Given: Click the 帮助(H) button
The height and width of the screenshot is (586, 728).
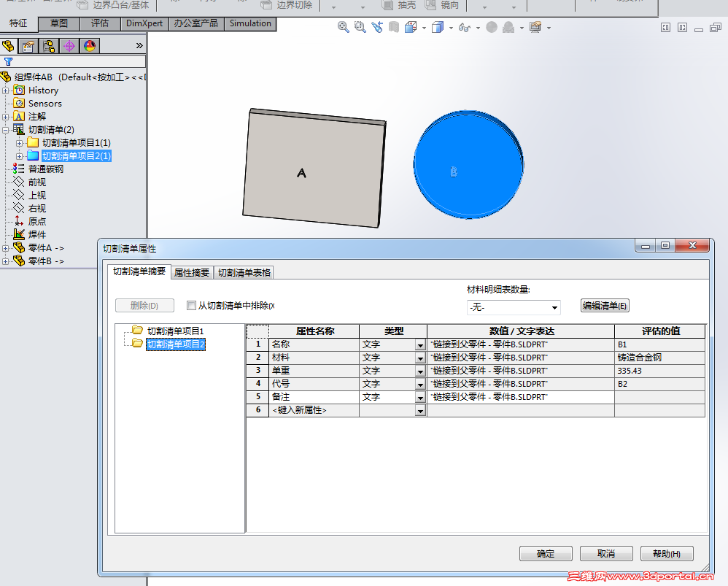Looking at the screenshot, I should [x=667, y=553].
